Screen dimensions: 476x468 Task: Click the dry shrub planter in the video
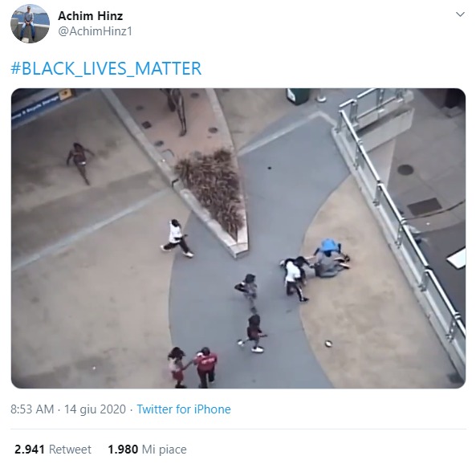[x=213, y=188]
